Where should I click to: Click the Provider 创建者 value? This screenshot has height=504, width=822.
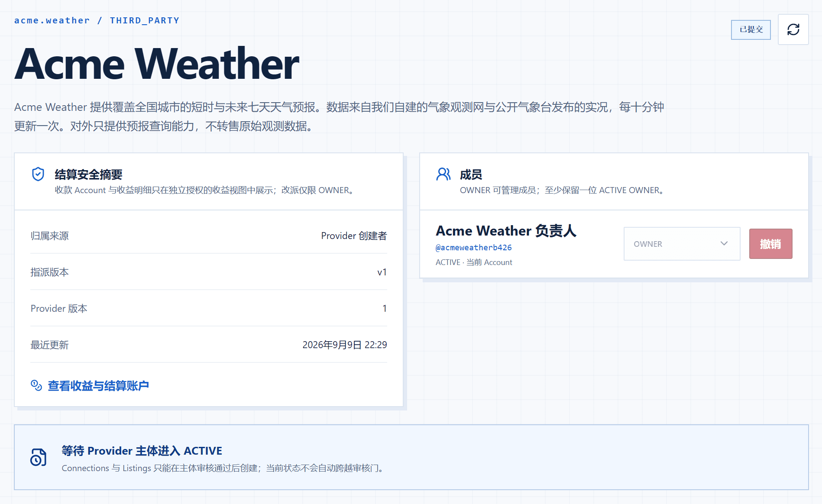pyautogui.click(x=354, y=236)
